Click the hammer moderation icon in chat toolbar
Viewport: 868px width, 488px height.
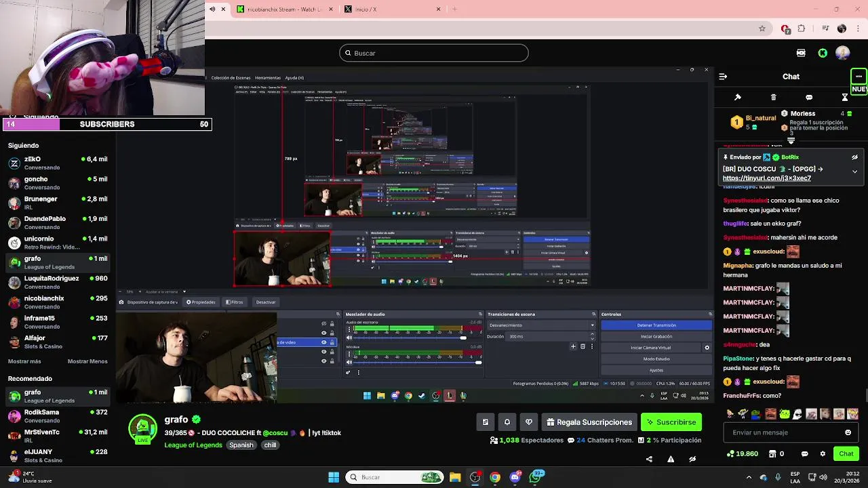(738, 98)
